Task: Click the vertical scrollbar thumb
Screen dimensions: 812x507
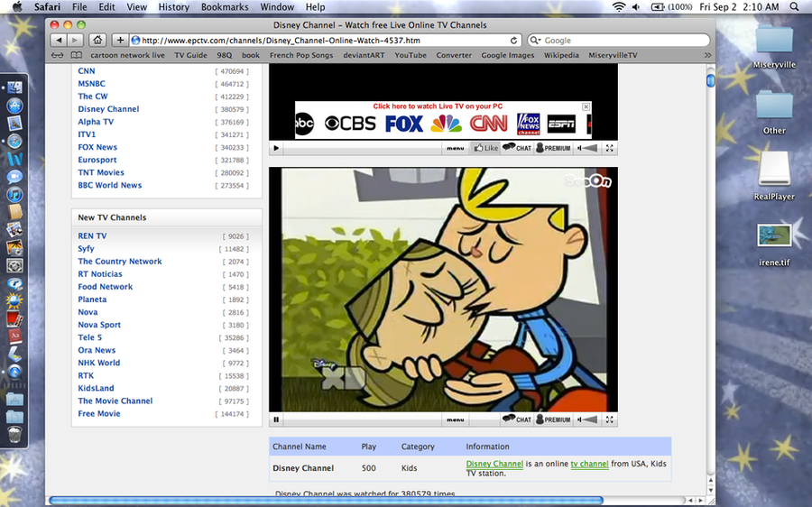Action: (711, 80)
